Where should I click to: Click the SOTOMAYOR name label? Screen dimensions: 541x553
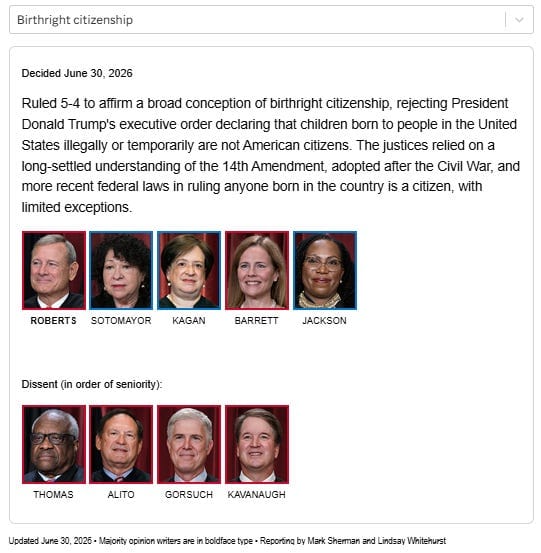[x=121, y=321]
